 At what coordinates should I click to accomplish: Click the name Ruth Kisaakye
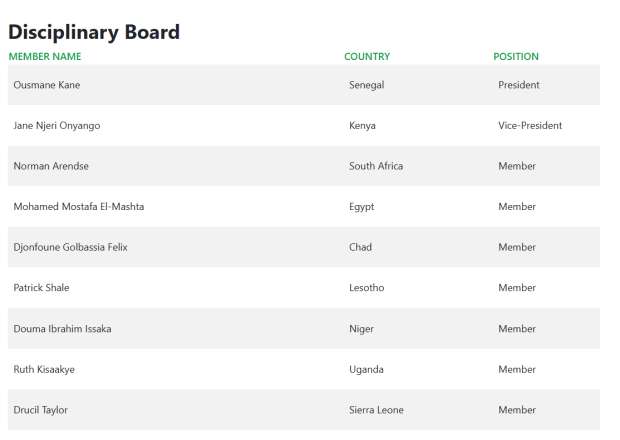pyautogui.click(x=44, y=370)
